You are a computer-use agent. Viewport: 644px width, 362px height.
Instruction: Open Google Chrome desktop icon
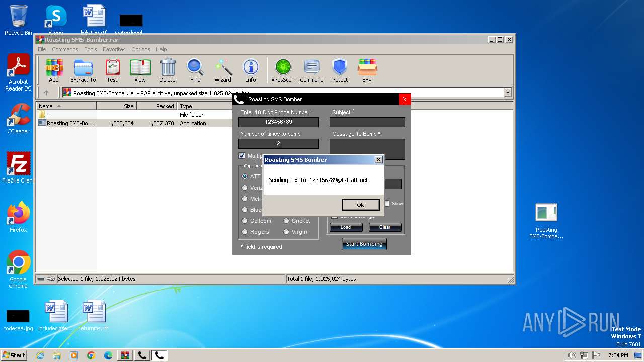click(18, 269)
